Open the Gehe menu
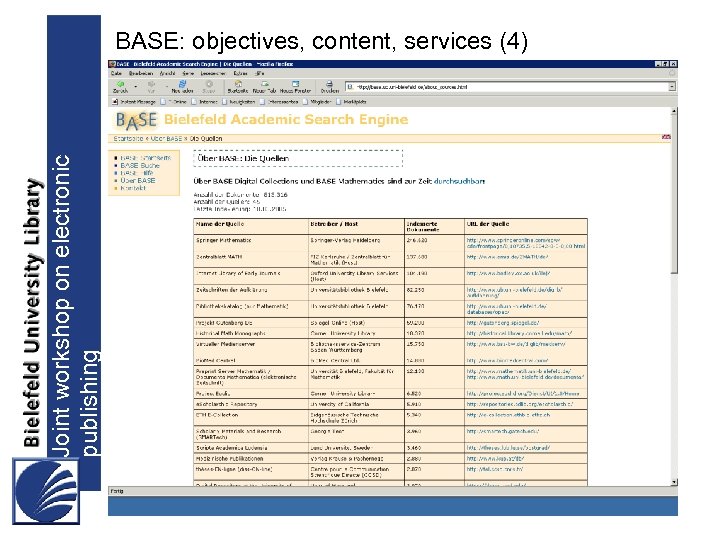The image size is (720, 540). [188, 73]
